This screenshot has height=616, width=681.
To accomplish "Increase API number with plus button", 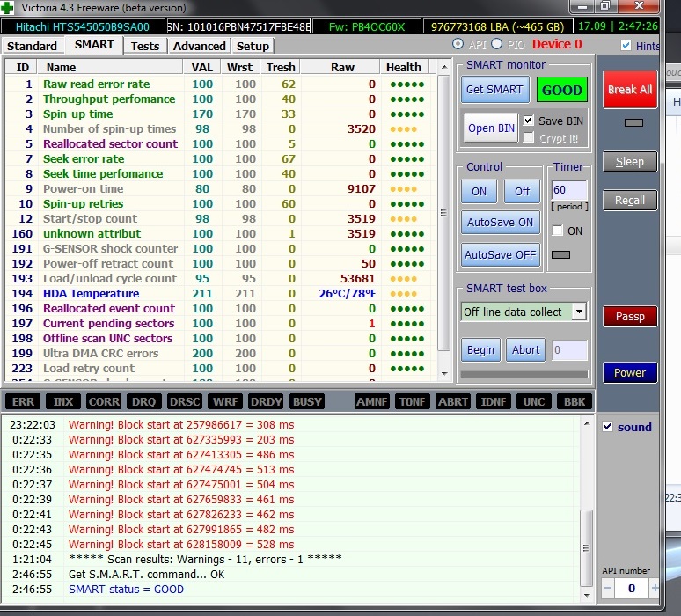I will click(x=655, y=587).
